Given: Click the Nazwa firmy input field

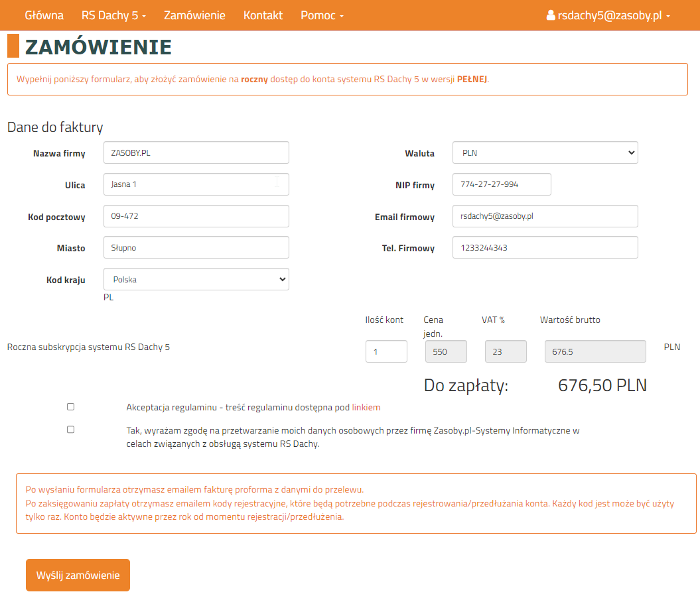Looking at the screenshot, I should 196,152.
